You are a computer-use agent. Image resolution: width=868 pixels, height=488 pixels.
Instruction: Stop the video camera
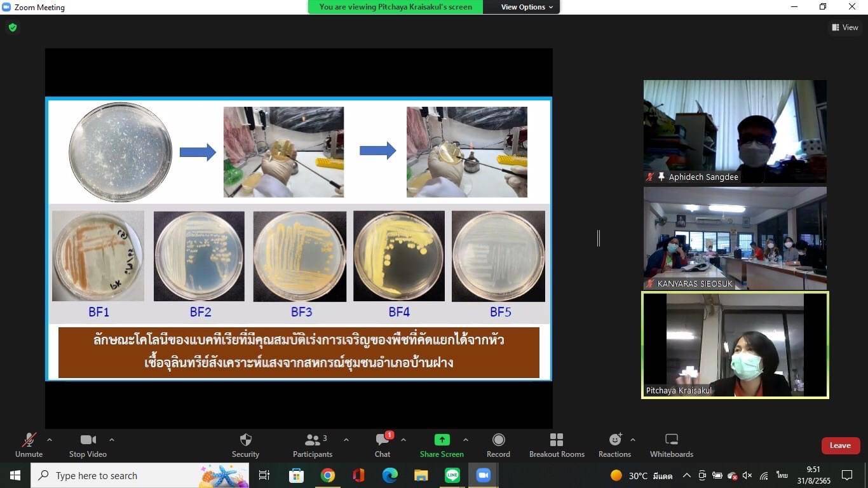(x=88, y=440)
